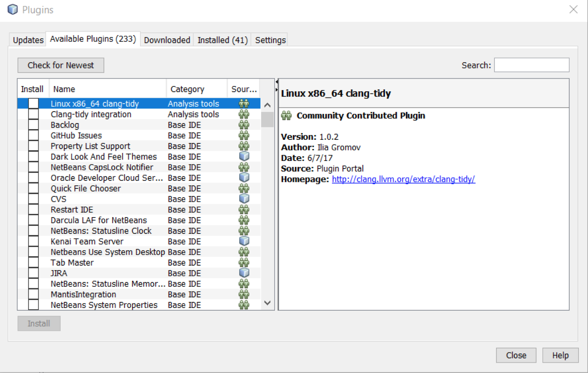Switch to the Updates tab
Image resolution: width=588 pixels, height=373 pixels.
tap(28, 40)
